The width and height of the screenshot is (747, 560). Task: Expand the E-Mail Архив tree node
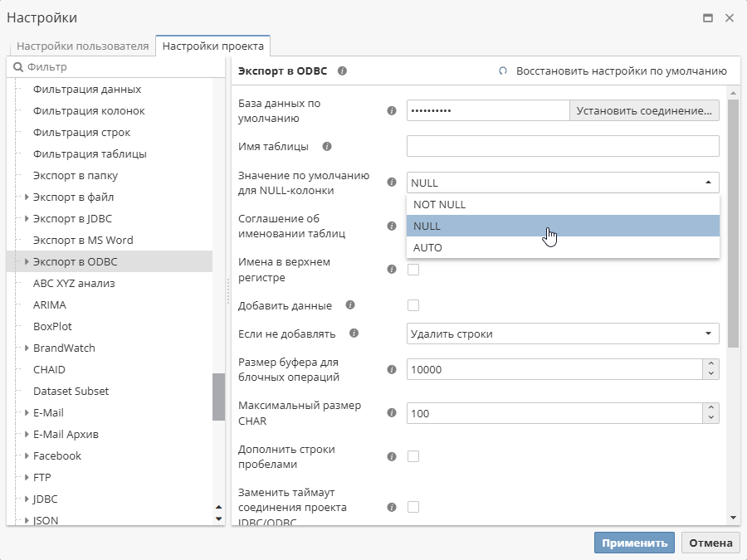(27, 434)
